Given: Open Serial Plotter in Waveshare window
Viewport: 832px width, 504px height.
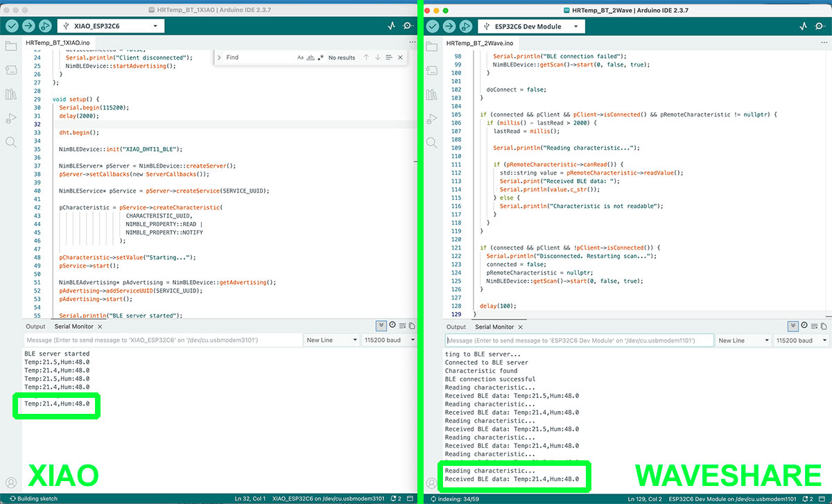Looking at the screenshot, I should click(x=804, y=26).
